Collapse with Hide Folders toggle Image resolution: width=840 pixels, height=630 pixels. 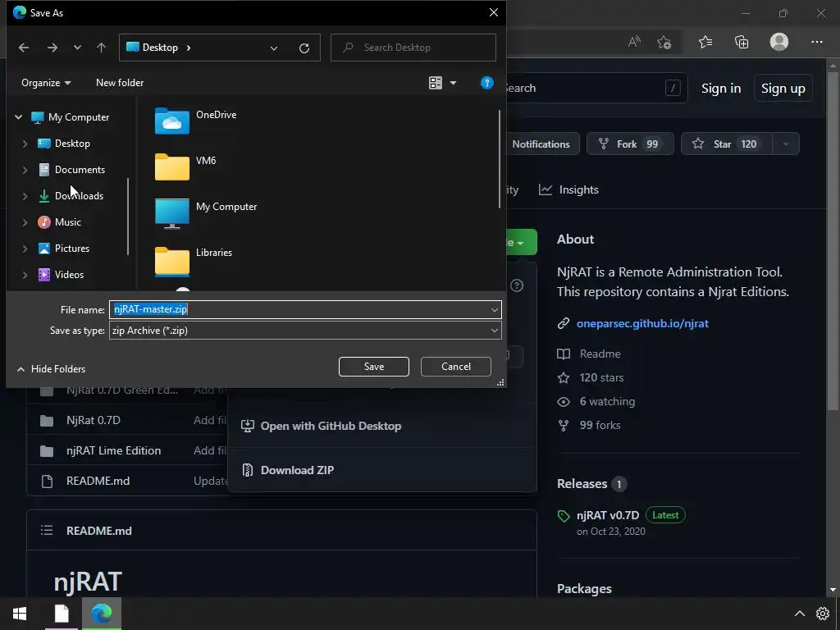pos(51,369)
